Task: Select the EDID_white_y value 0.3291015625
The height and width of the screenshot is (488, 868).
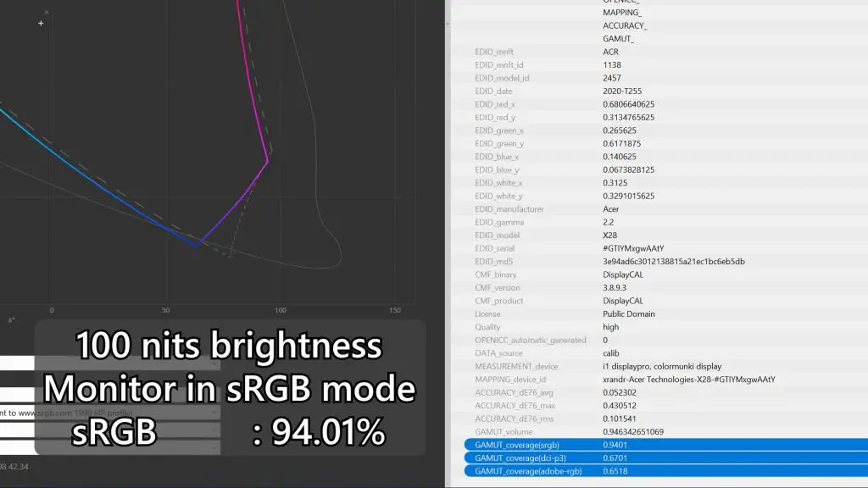Action: coord(628,196)
